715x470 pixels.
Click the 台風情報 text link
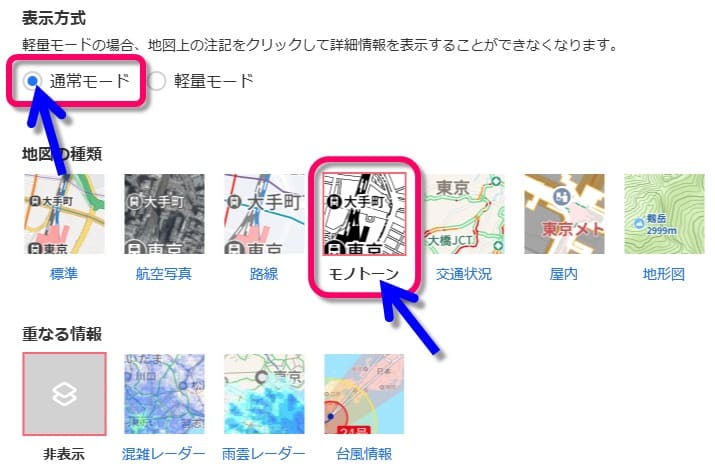(364, 454)
